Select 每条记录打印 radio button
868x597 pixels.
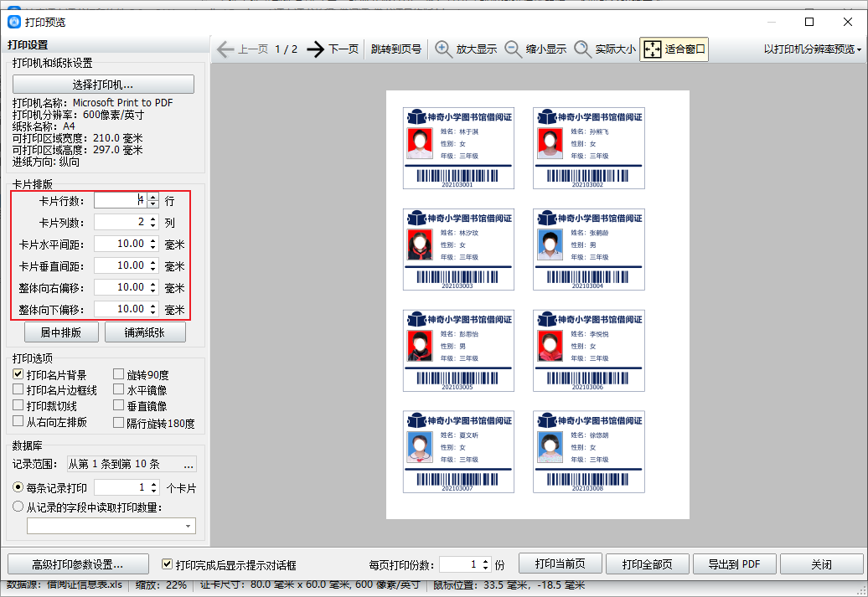(x=18, y=487)
